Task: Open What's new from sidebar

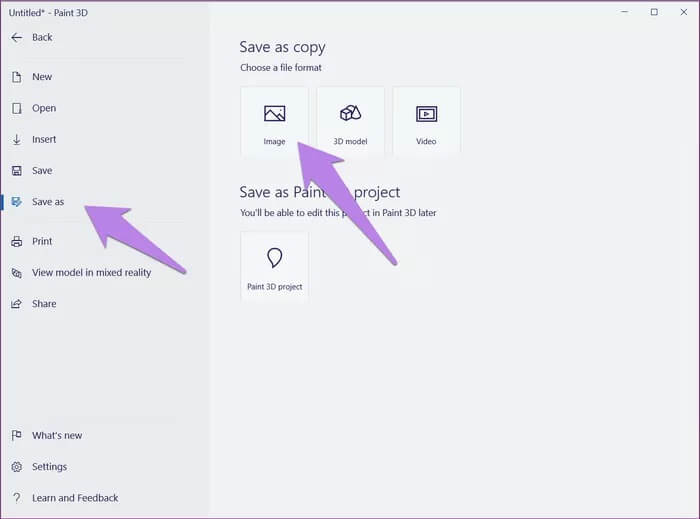Action: pos(57,436)
